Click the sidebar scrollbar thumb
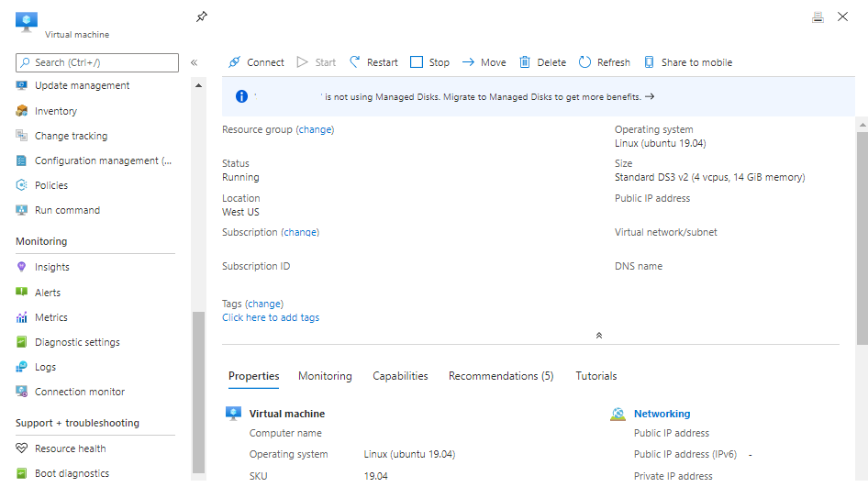Viewport: 868px width, 487px height. point(199,393)
